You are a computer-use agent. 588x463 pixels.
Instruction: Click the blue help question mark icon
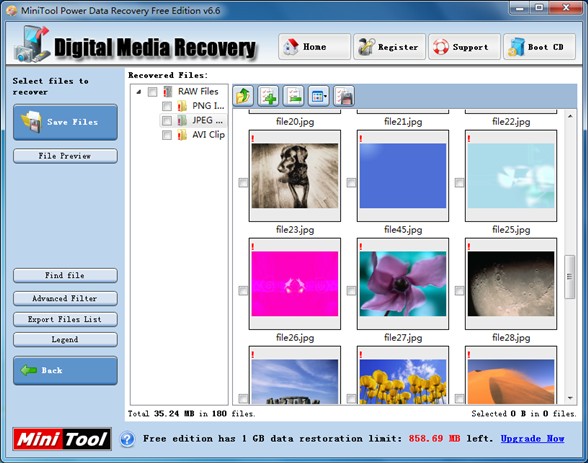tap(128, 439)
